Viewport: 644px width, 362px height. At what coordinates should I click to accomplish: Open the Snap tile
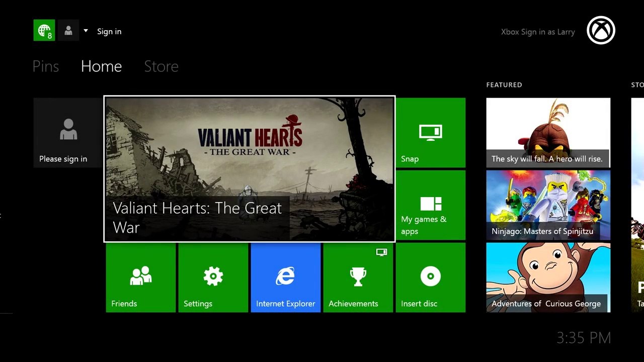(x=431, y=133)
